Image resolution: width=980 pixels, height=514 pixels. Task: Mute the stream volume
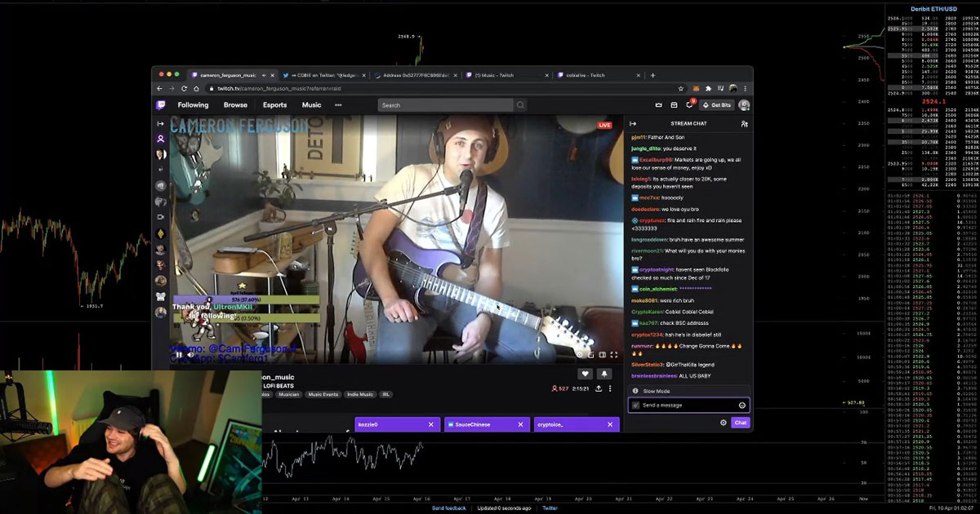(191, 354)
